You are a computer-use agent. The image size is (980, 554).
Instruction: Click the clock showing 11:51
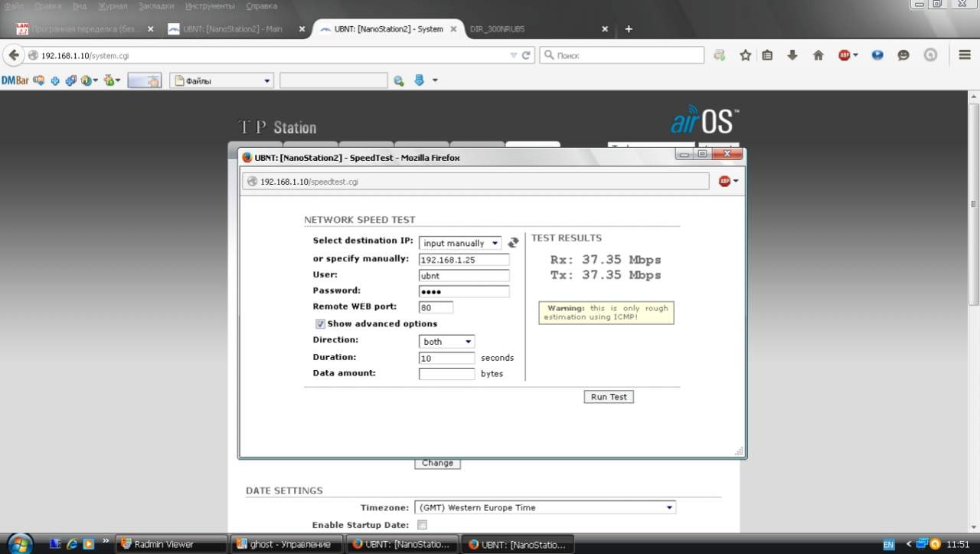pyautogui.click(x=958, y=545)
